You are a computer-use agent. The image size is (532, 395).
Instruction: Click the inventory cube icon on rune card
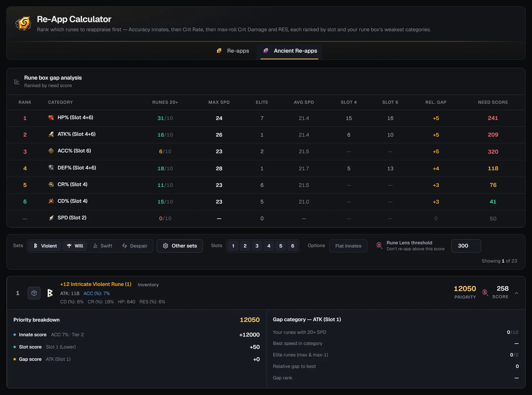click(x=34, y=293)
